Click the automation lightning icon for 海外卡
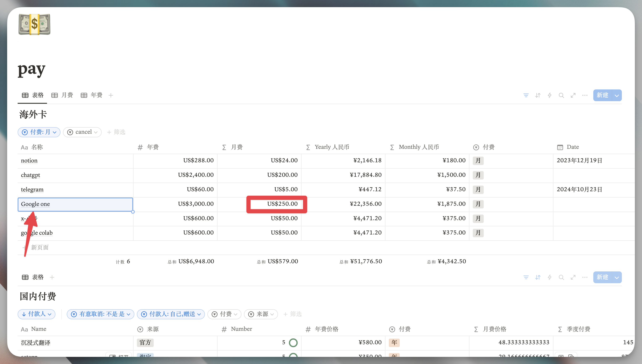The height and width of the screenshot is (364, 642). [x=549, y=95]
